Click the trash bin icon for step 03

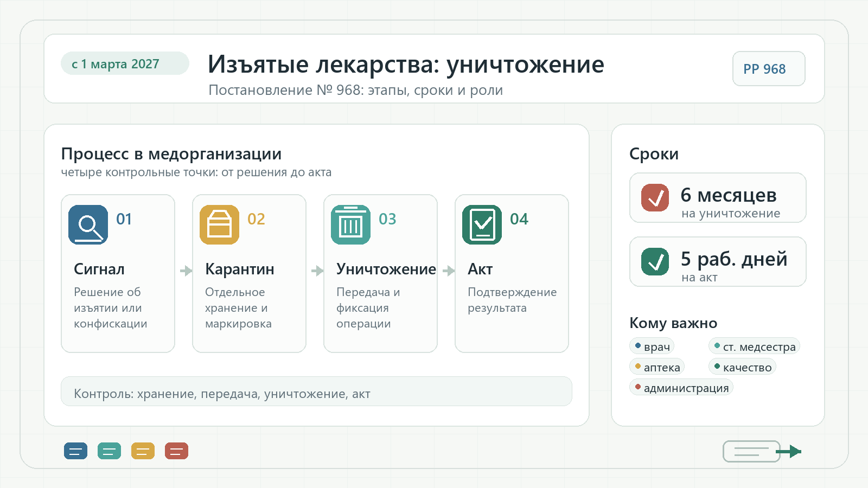coord(350,224)
